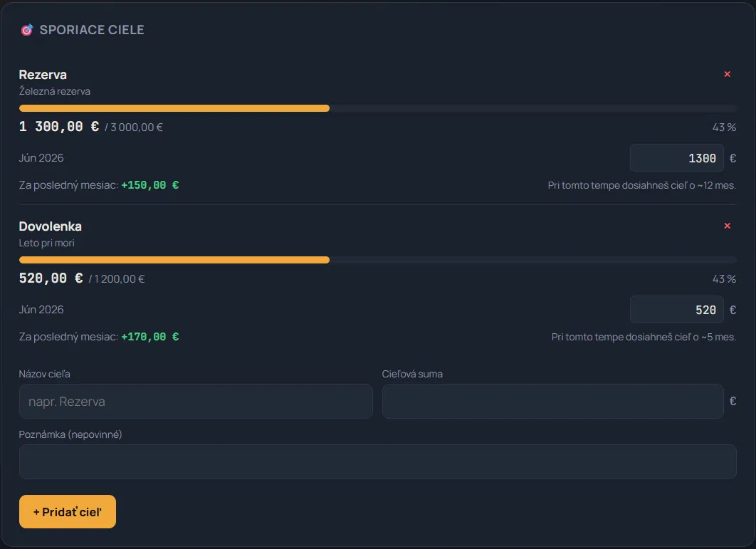The width and height of the screenshot is (756, 549).
Task: Click the Poznámka (nepovinné) text field
Action: (377, 461)
